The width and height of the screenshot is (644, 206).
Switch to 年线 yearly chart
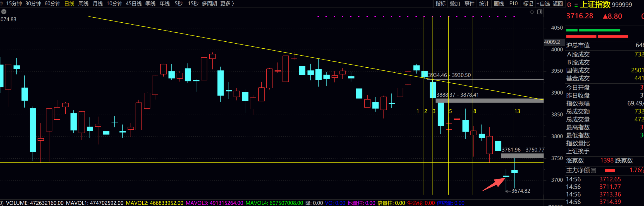pos(165,4)
